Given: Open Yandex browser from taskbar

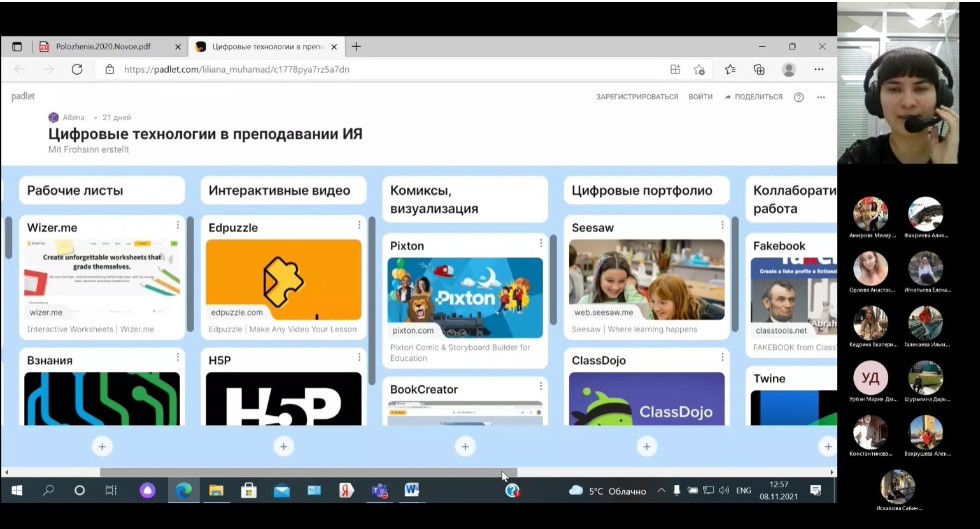Looking at the screenshot, I should [x=346, y=491].
